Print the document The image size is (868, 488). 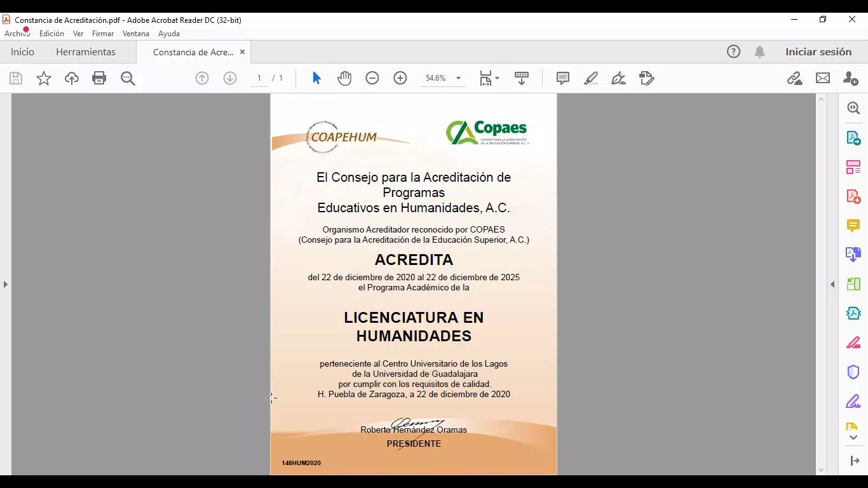click(x=99, y=78)
